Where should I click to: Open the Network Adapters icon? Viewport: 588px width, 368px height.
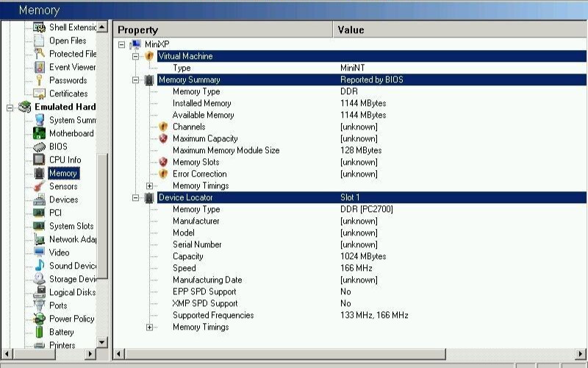pos(39,239)
